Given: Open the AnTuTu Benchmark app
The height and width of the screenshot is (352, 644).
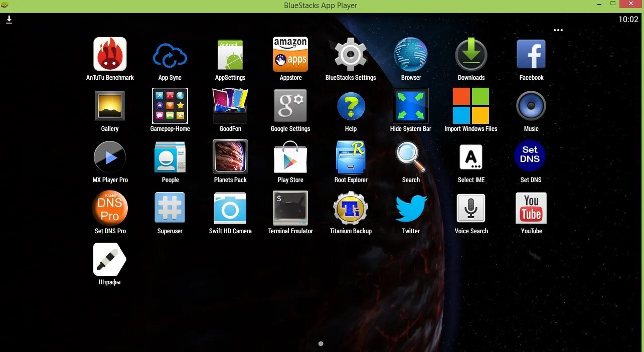Looking at the screenshot, I should coord(110,54).
